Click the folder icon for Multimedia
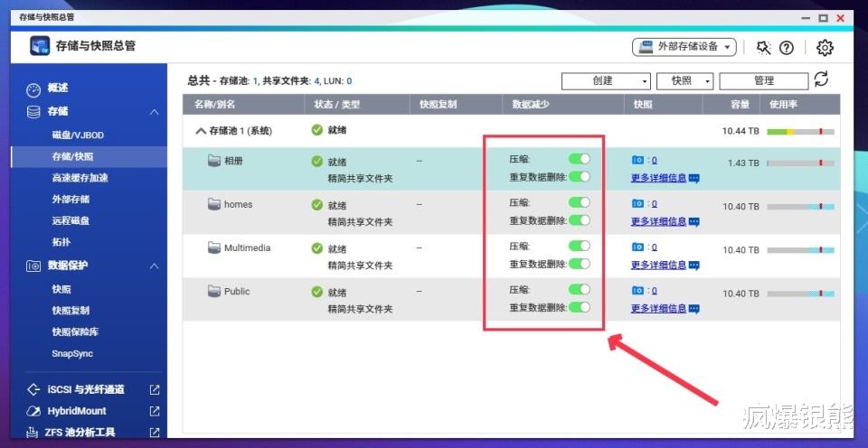 [x=214, y=247]
